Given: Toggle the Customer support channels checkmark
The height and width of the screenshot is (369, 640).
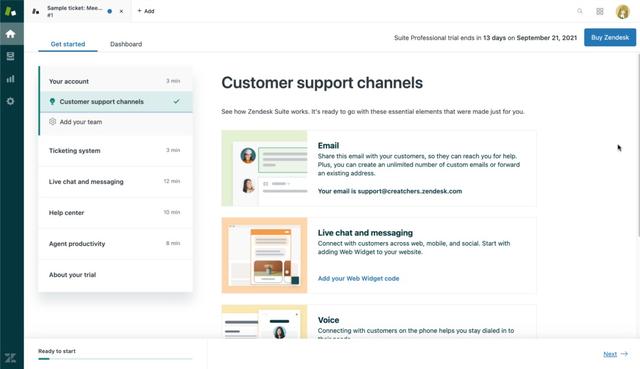Looking at the screenshot, I should [x=176, y=101].
